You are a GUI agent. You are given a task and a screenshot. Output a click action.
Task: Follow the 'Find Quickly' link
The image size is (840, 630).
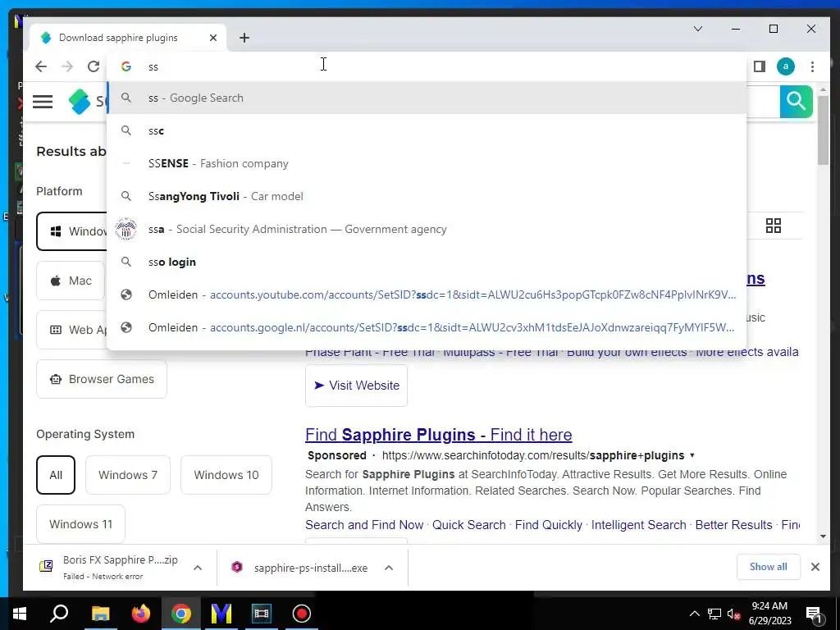pyautogui.click(x=549, y=525)
